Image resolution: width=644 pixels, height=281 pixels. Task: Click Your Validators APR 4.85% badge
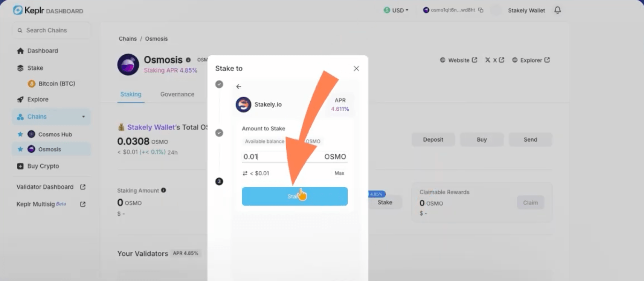185,253
